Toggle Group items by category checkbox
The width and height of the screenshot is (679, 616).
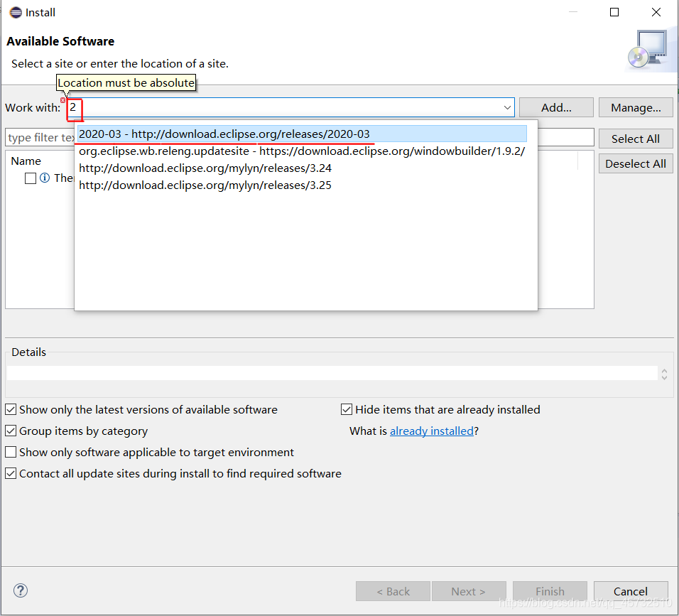pyautogui.click(x=11, y=431)
